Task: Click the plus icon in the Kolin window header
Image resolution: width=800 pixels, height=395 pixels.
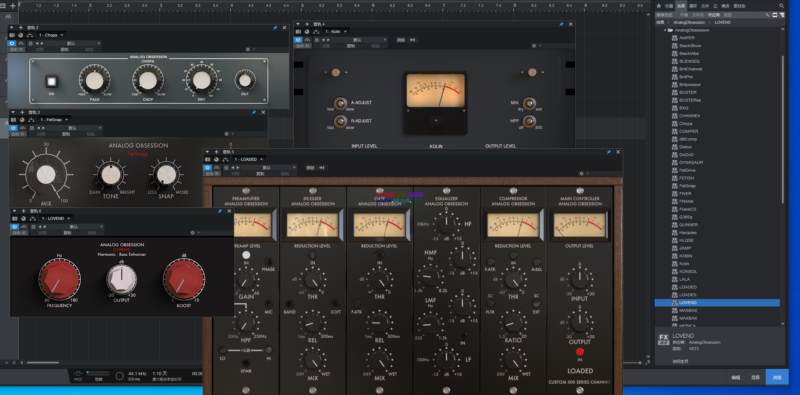Action: pyautogui.click(x=307, y=24)
